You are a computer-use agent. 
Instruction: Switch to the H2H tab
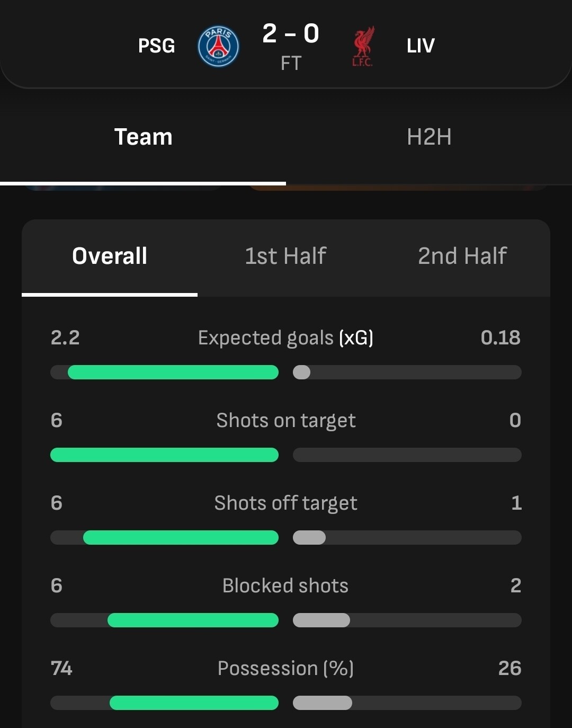point(429,137)
